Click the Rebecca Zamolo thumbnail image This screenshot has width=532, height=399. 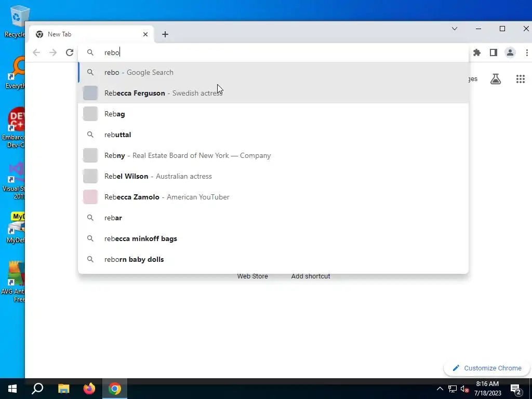(x=90, y=197)
